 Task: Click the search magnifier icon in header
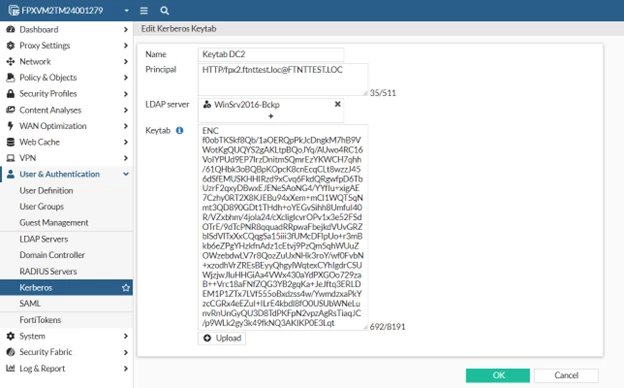pos(164,11)
